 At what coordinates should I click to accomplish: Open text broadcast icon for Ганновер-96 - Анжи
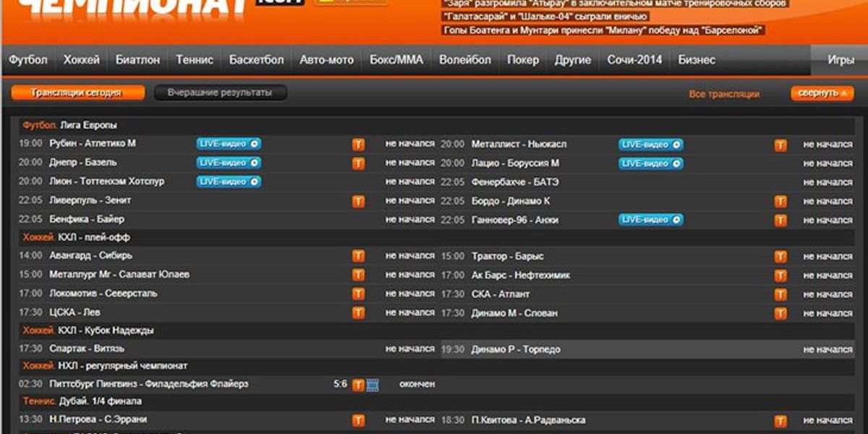tap(780, 220)
